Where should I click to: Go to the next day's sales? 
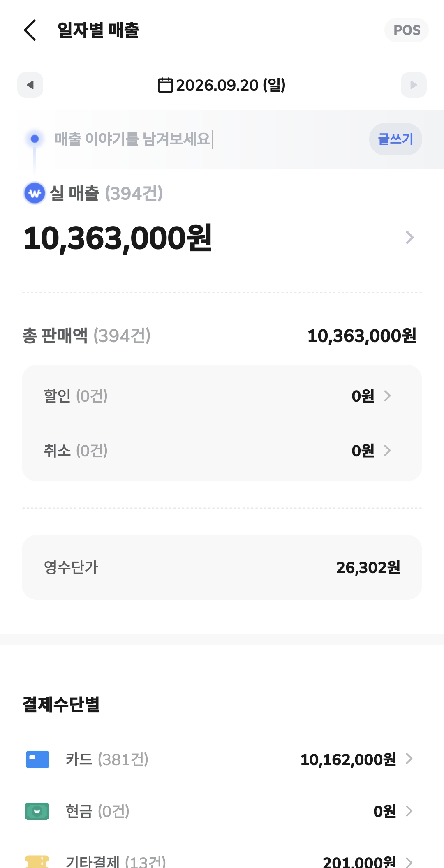(414, 85)
